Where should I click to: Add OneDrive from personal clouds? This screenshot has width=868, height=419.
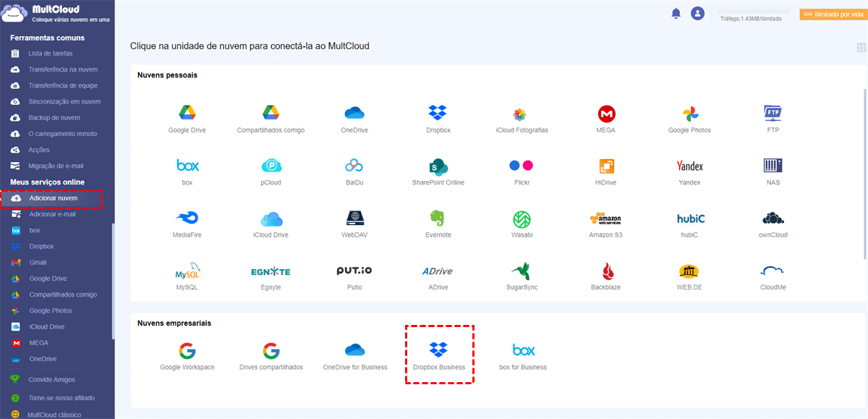pyautogui.click(x=354, y=113)
